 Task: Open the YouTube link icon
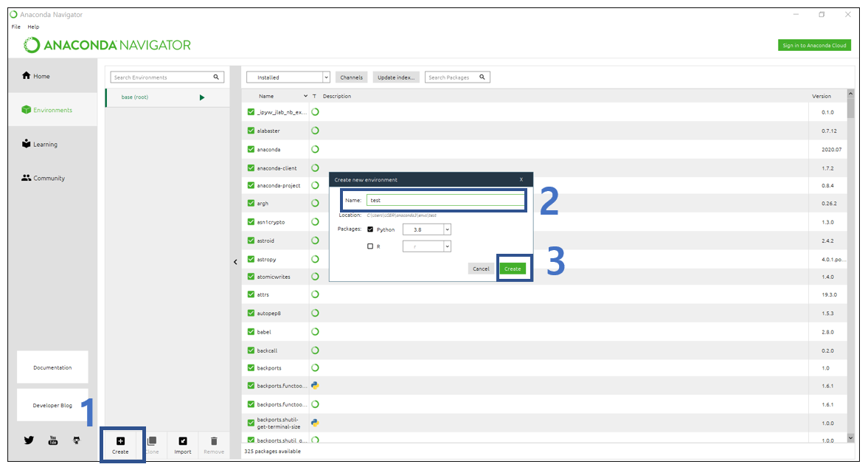click(x=53, y=440)
